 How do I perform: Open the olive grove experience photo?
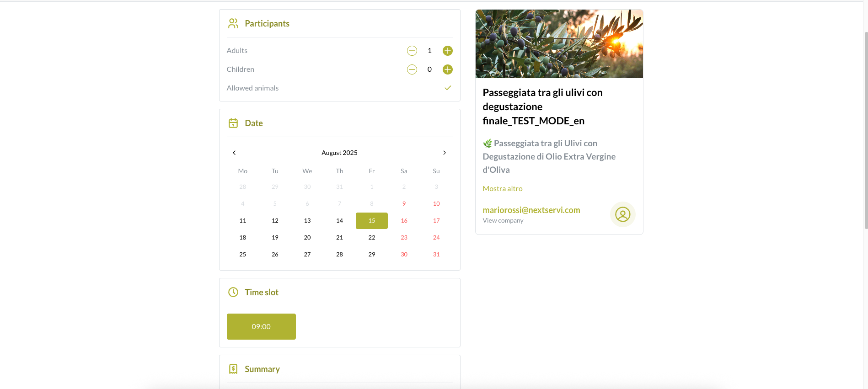coord(559,44)
